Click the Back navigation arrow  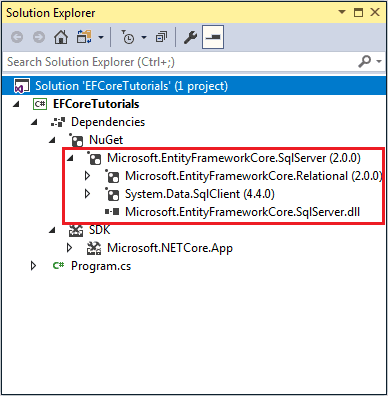[17, 37]
